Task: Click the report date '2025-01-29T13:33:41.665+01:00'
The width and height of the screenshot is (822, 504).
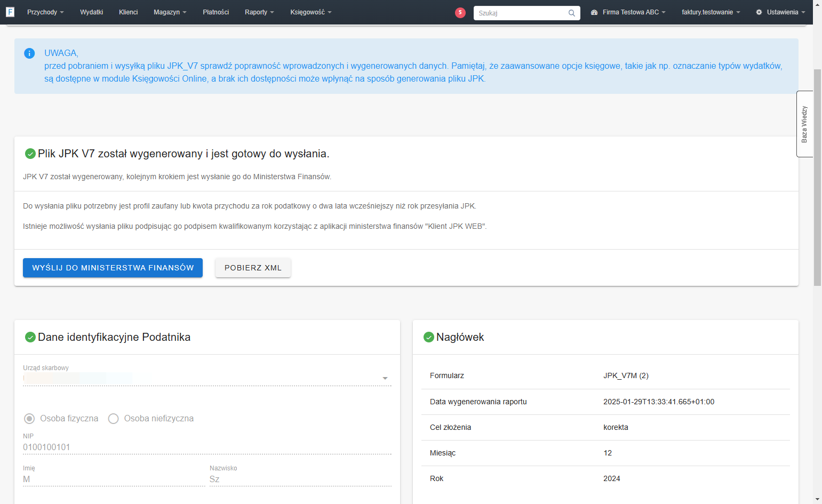Action: (659, 402)
